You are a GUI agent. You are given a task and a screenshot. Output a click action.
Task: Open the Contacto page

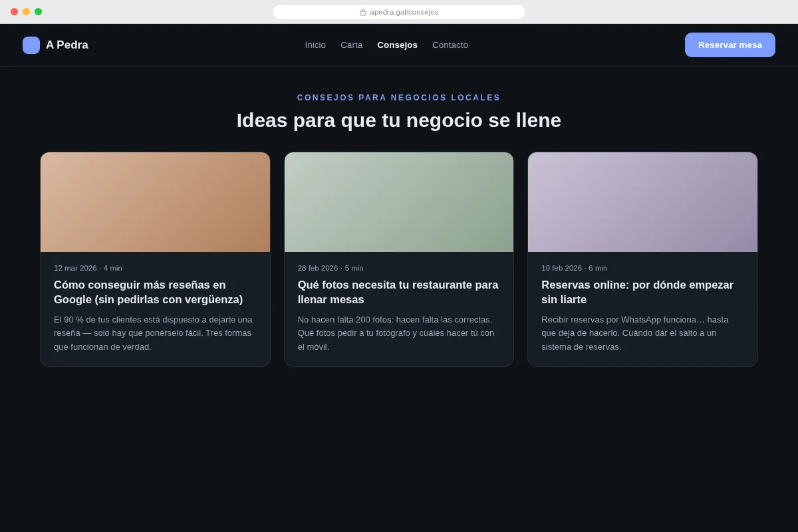(x=450, y=45)
